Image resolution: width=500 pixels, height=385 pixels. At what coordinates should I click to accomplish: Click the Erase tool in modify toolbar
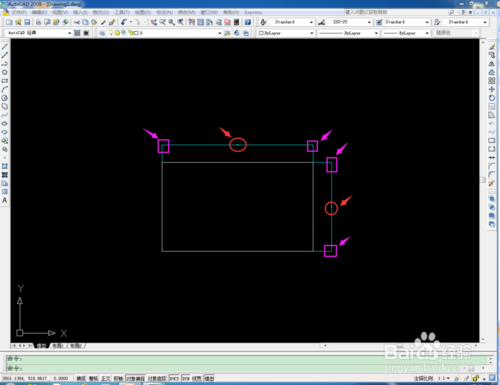click(492, 47)
